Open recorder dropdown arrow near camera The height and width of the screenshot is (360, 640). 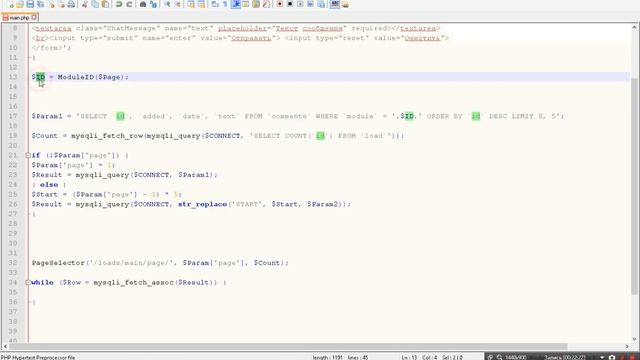click(602, 357)
